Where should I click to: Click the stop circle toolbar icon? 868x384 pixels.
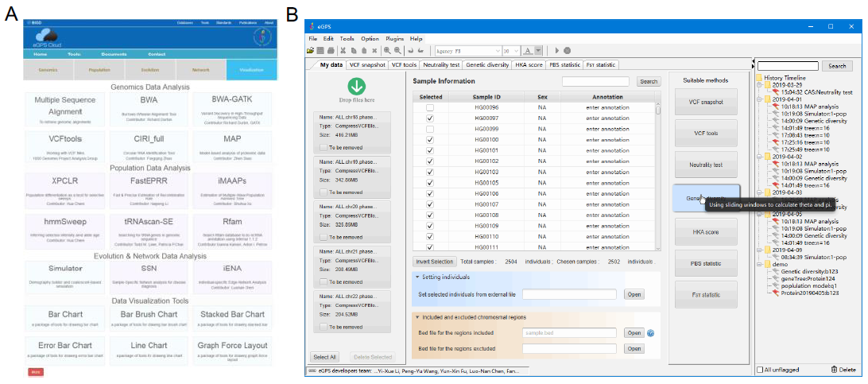[567, 50]
